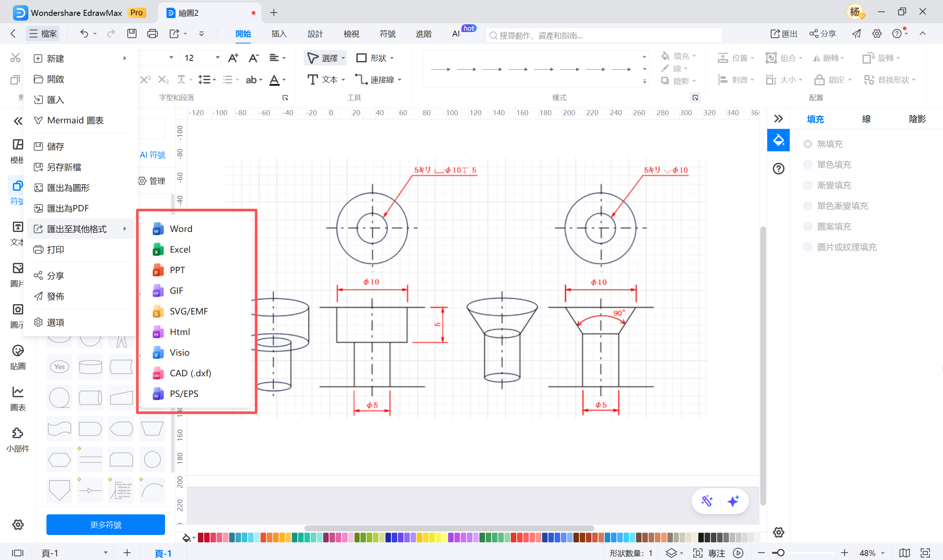Click the search actions input field
The image size is (943, 560).
pyautogui.click(x=604, y=35)
